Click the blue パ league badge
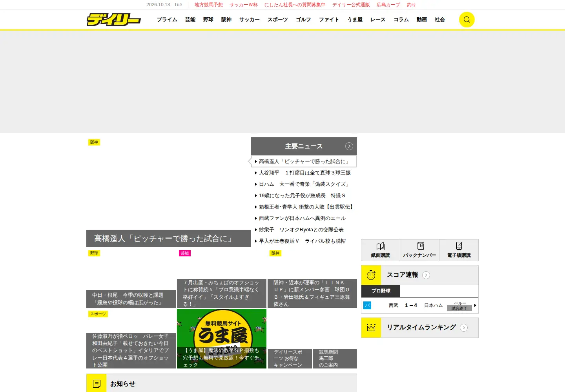 tap(367, 305)
